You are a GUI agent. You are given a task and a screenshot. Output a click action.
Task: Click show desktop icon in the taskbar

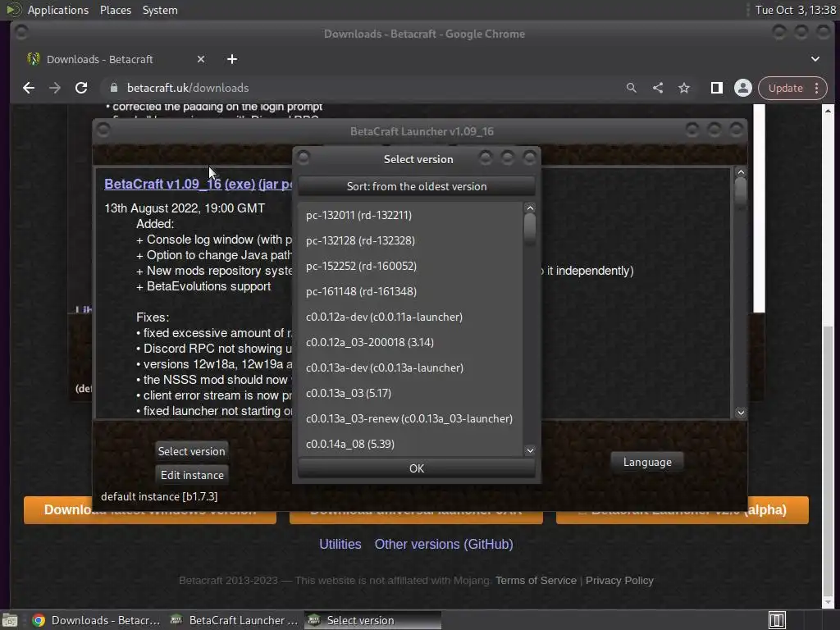(10, 620)
